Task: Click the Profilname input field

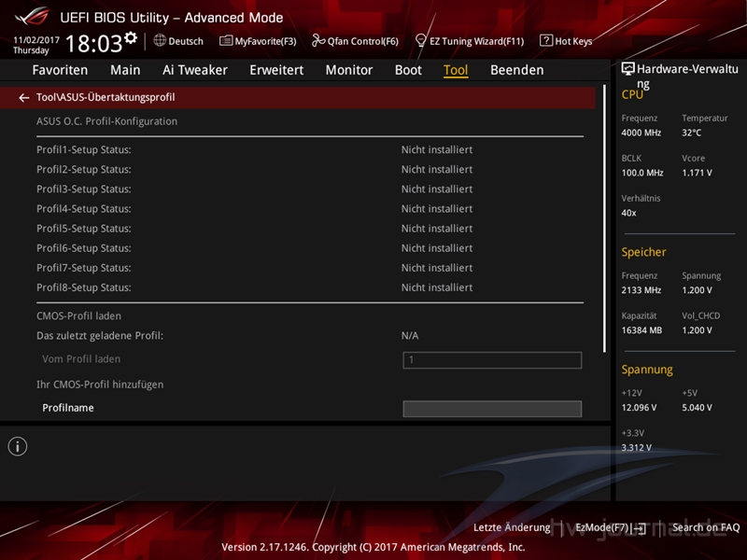Action: pyautogui.click(x=492, y=409)
